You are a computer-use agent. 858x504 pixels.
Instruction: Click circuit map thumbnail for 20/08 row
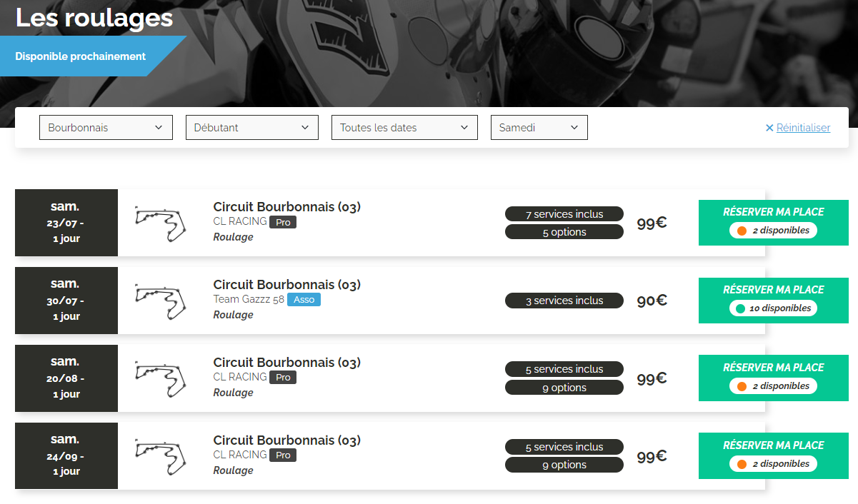click(x=161, y=380)
